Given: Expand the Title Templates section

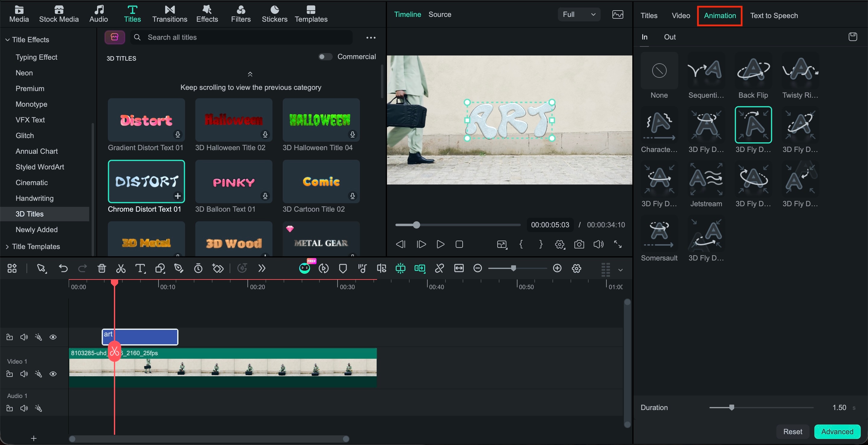Looking at the screenshot, I should (x=8, y=246).
